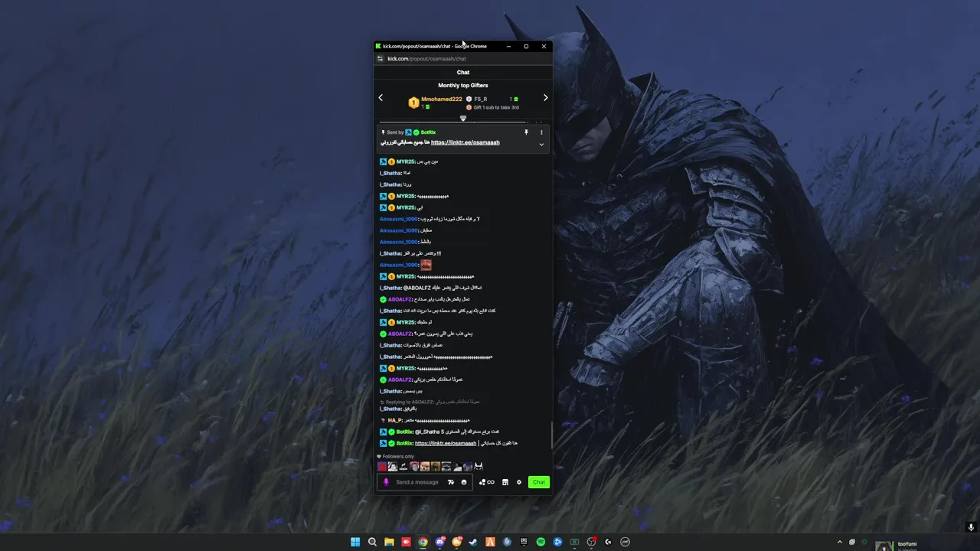
Task: Open linktr.ee link in last BotRix message
Action: click(x=446, y=443)
